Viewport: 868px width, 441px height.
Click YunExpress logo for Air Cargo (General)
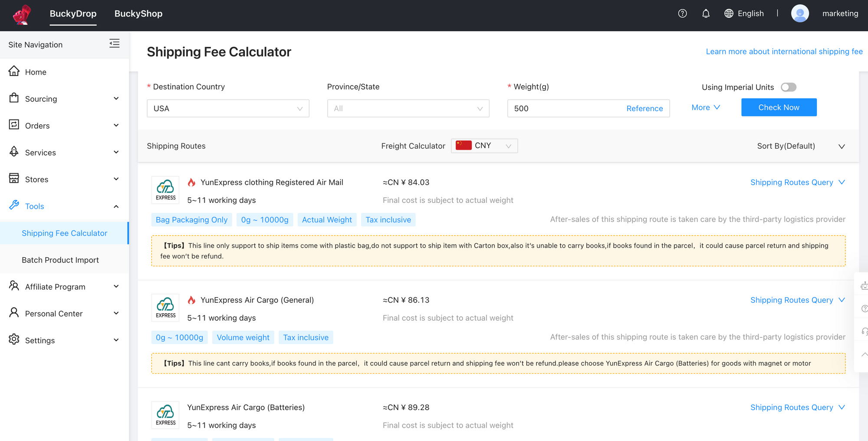pyautogui.click(x=165, y=308)
